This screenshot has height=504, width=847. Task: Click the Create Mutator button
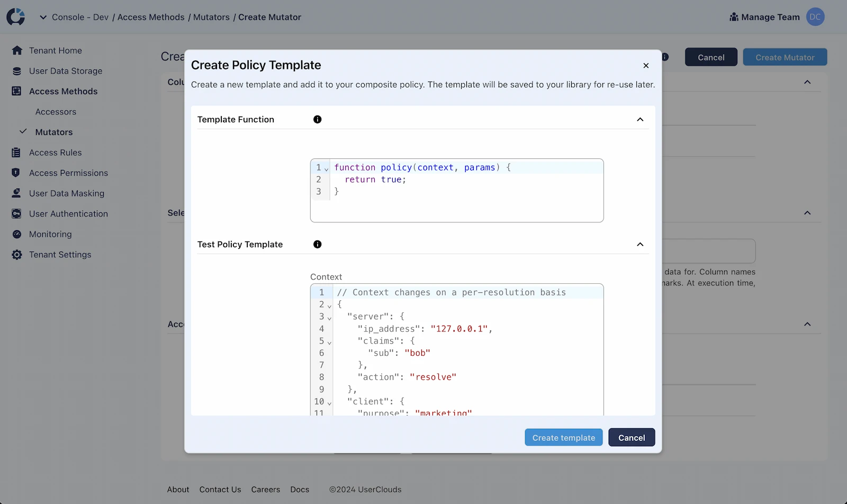coord(785,57)
